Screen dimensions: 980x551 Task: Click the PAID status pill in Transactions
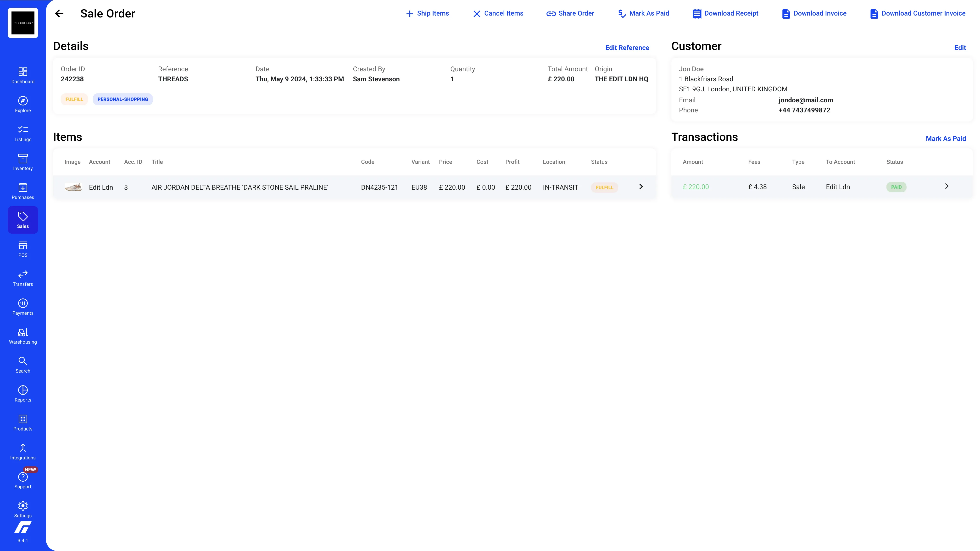(896, 187)
